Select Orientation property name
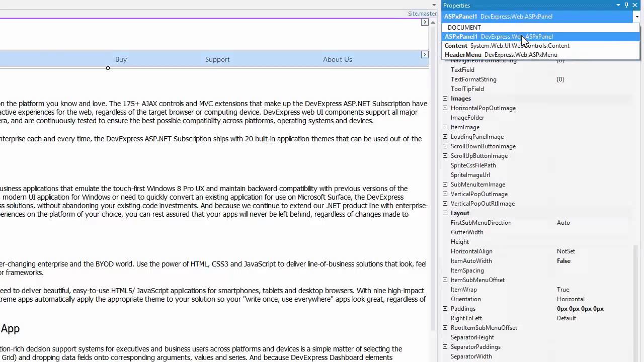Viewport: 644px width, 362px height. (x=466, y=299)
